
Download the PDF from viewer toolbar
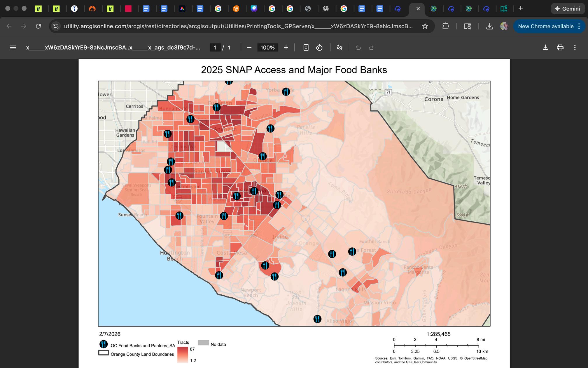(x=545, y=47)
